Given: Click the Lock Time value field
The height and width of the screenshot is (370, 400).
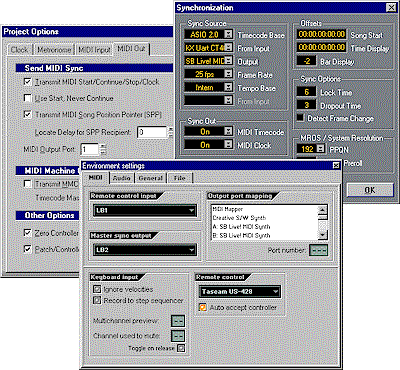Looking at the screenshot, I should [x=307, y=92].
